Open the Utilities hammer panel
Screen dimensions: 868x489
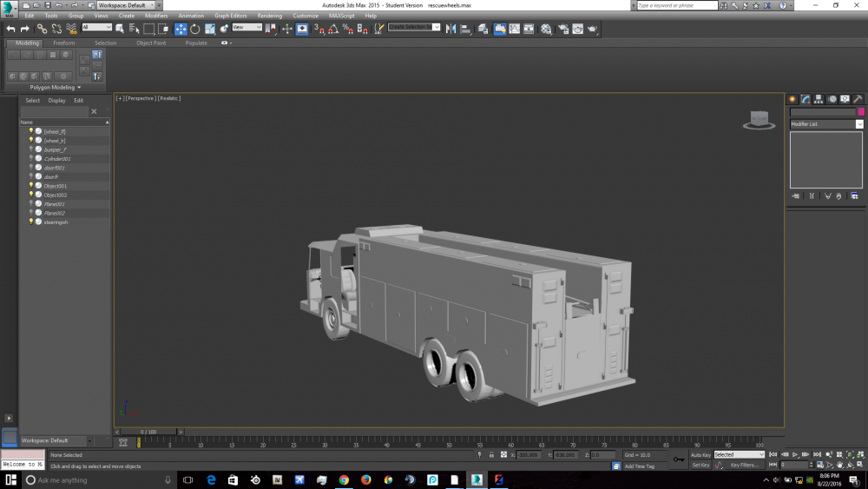858,99
